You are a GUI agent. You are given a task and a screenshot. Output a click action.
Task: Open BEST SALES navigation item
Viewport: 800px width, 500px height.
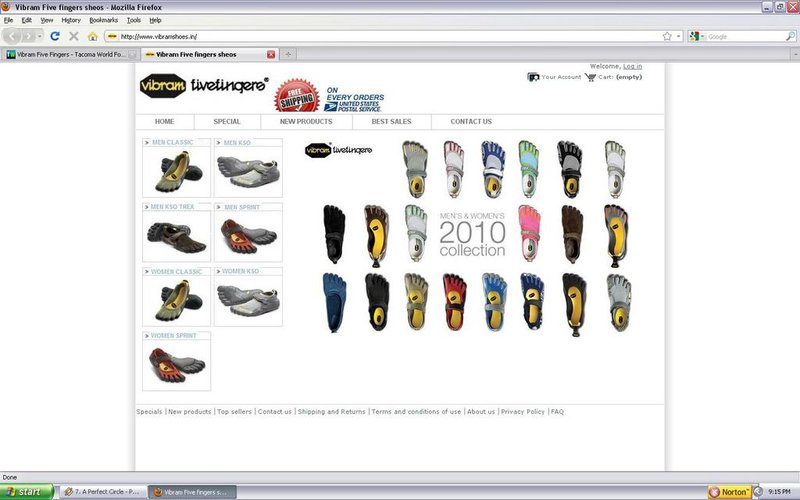tap(391, 121)
